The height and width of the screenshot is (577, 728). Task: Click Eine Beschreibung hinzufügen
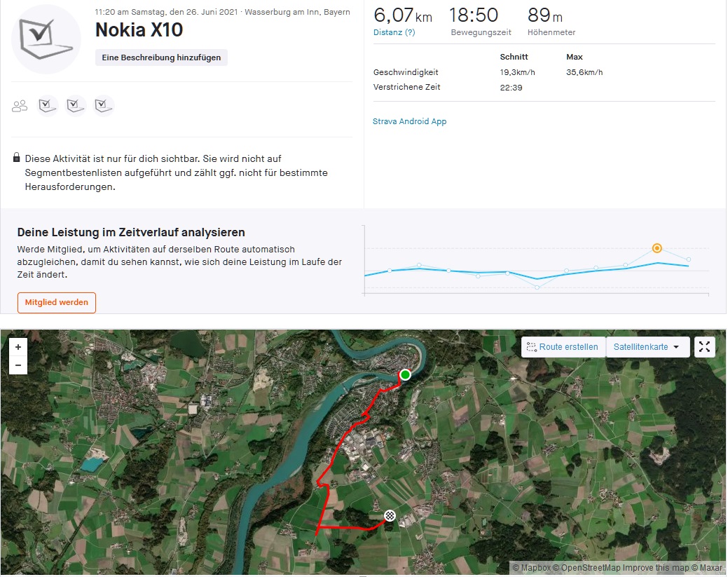pyautogui.click(x=161, y=57)
